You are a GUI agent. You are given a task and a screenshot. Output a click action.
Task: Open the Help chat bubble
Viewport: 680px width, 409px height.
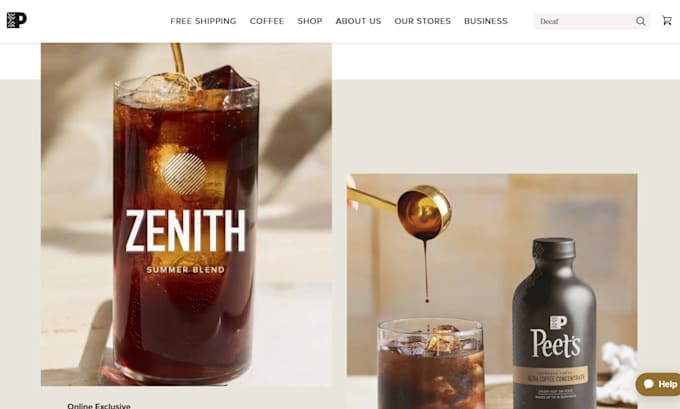coord(659,384)
